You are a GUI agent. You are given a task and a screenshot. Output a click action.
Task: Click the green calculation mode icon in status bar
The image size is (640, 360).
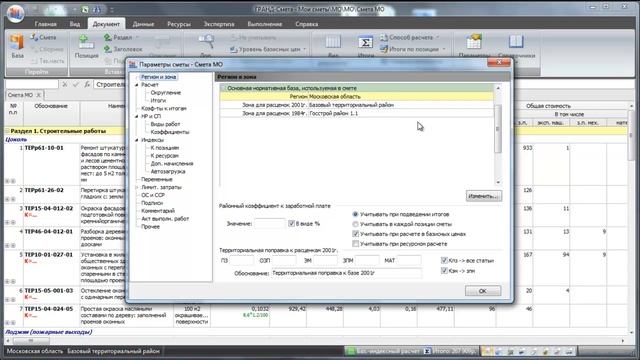pos(351,351)
